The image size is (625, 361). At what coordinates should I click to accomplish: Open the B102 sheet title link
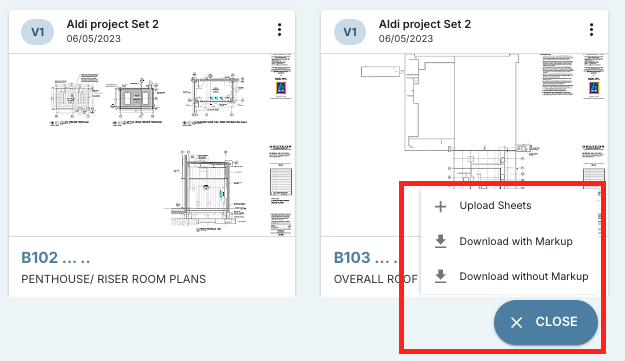(x=55, y=258)
